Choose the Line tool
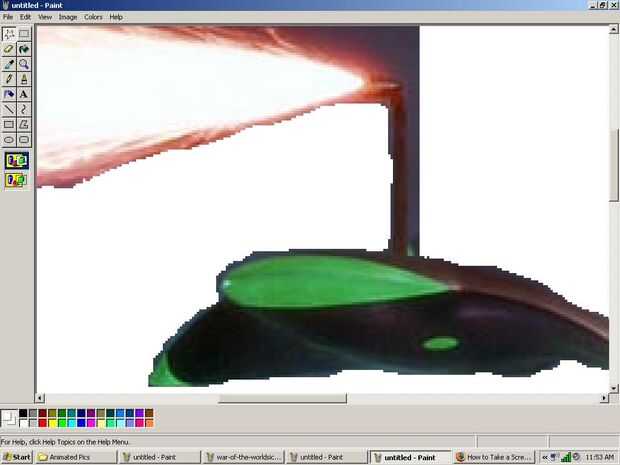The width and height of the screenshot is (620, 465). coord(9,109)
